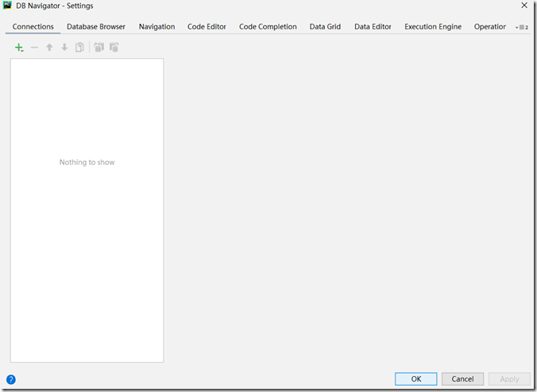Viewport: 537px width, 392px height.
Task: Switch to the Data Editor tab
Action: pos(373,27)
